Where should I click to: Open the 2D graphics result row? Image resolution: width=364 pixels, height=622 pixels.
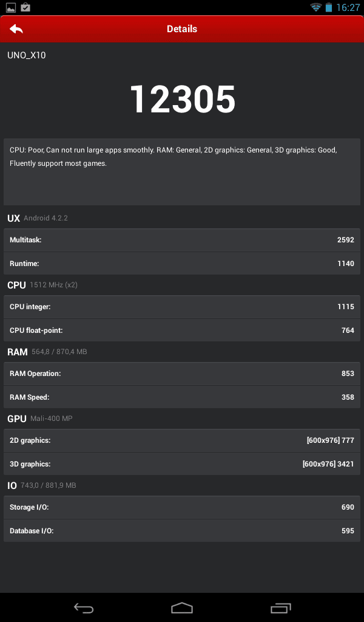[182, 440]
